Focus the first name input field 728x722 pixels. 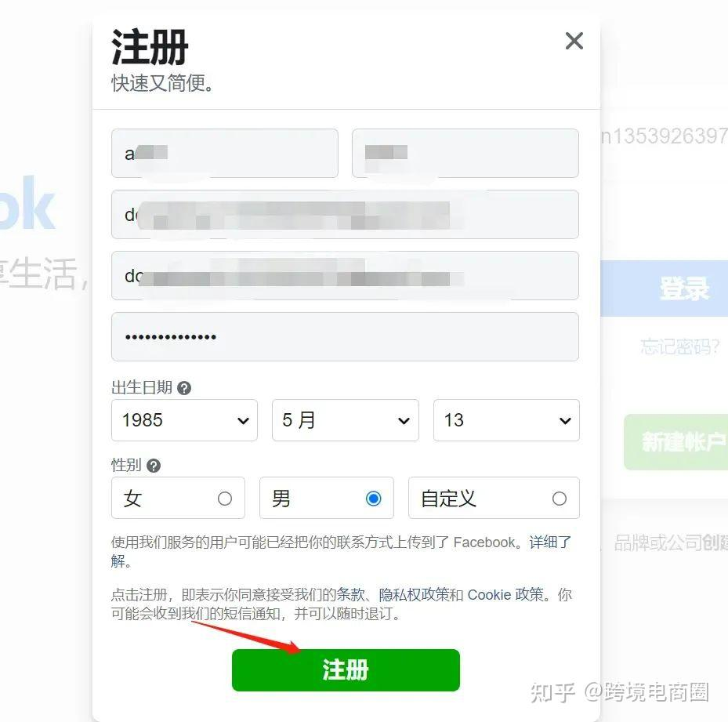[225, 154]
